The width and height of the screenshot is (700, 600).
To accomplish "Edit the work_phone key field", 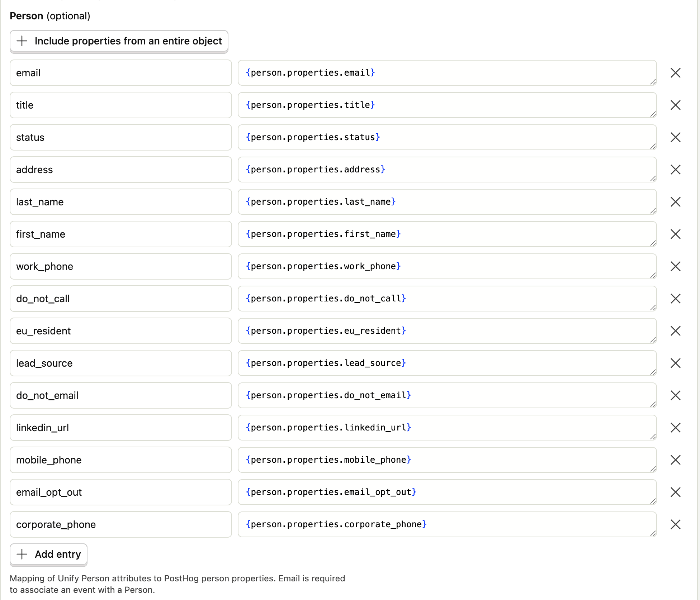I will click(121, 266).
